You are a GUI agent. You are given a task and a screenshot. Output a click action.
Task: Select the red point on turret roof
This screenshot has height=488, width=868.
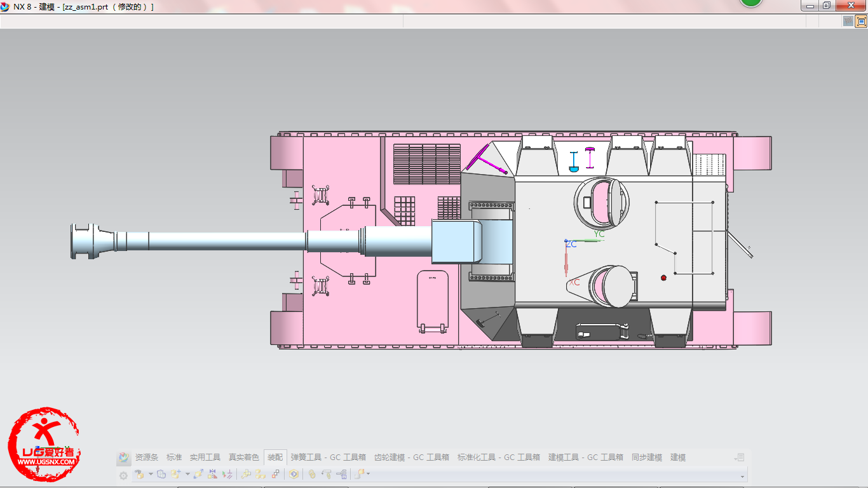click(663, 278)
